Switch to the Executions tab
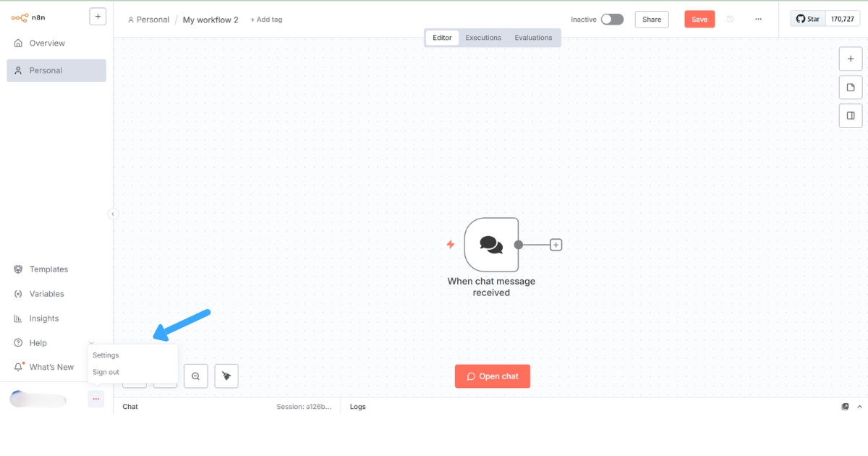This screenshot has width=868, height=456. (x=483, y=38)
